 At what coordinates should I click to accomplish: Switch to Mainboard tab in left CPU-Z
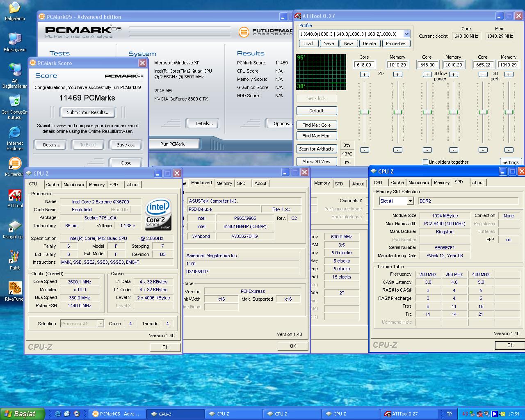tap(74, 185)
